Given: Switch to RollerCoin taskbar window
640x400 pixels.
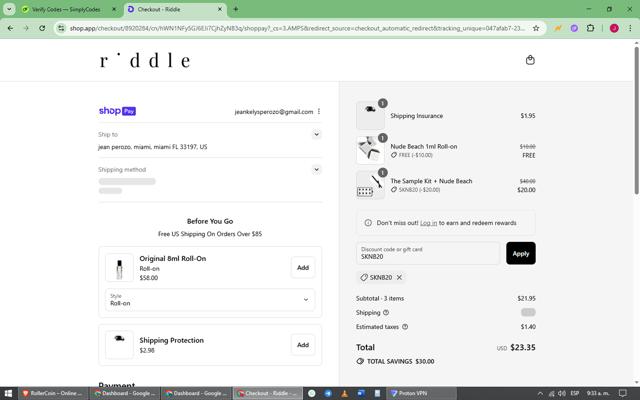Looking at the screenshot, I should pyautogui.click(x=53, y=393).
